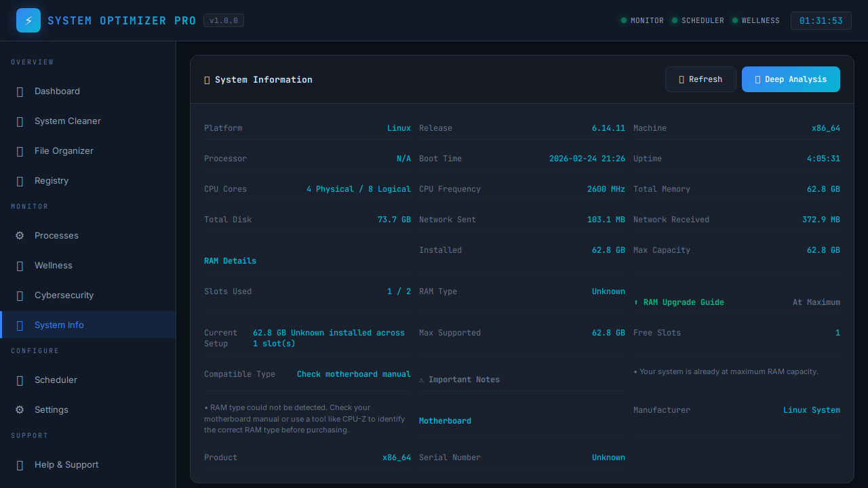This screenshot has width=868, height=488.
Task: Click the Processes gear icon
Action: tap(20, 235)
